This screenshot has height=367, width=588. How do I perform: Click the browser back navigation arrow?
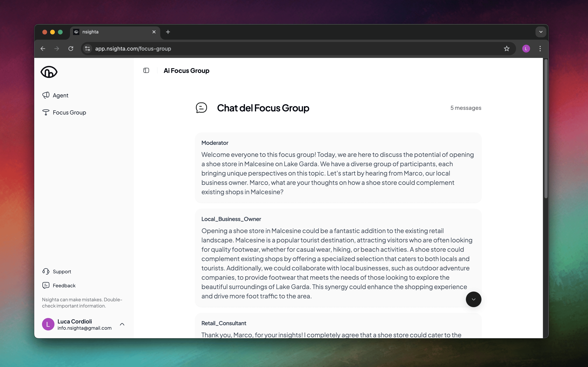[43, 48]
